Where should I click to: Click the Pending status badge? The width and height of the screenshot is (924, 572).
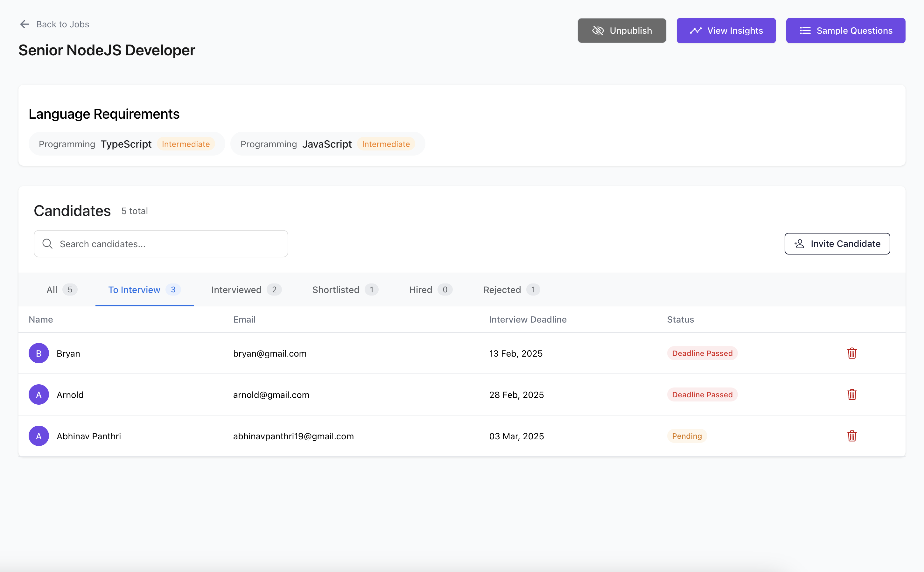(x=687, y=436)
